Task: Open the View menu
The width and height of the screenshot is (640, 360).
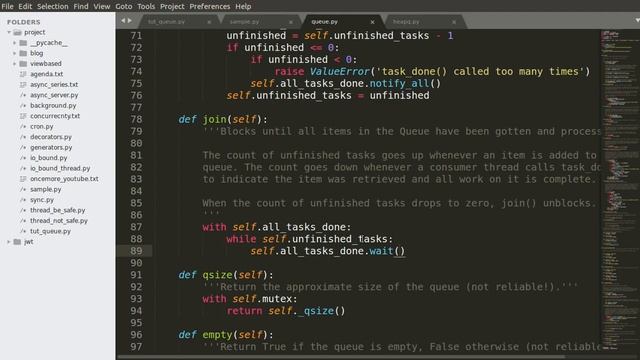Action: point(102,6)
